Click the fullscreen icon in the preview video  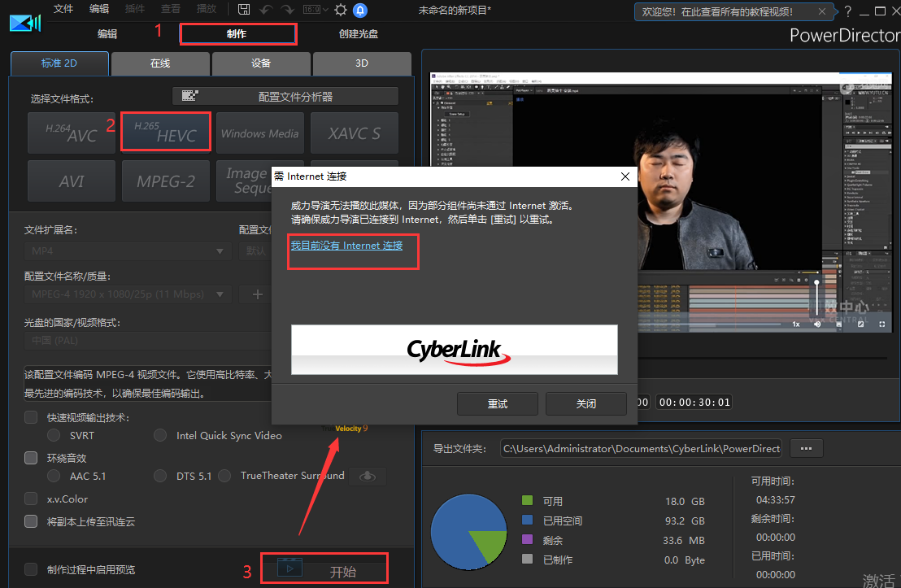click(x=882, y=324)
